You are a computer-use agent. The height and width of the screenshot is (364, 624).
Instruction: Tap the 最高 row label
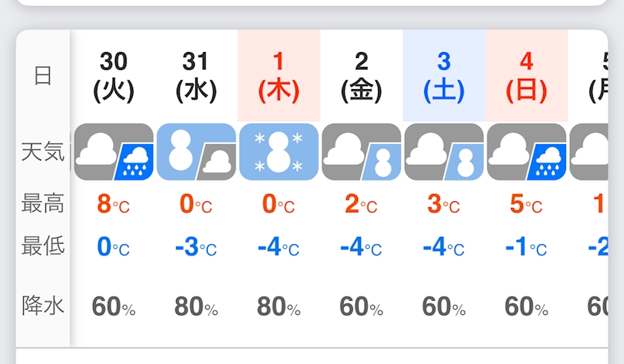pyautogui.click(x=43, y=204)
